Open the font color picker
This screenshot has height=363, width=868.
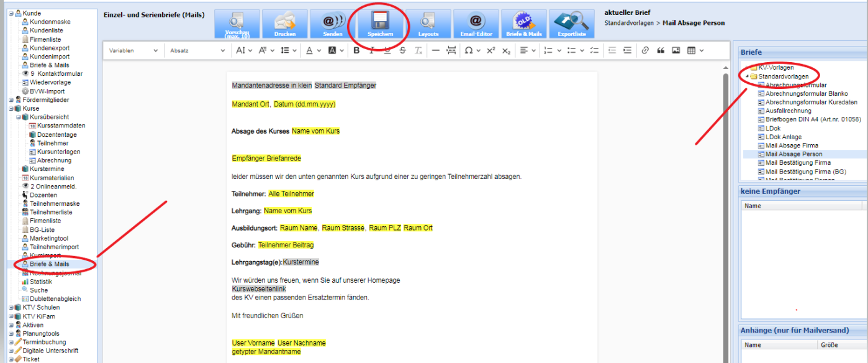pos(313,50)
